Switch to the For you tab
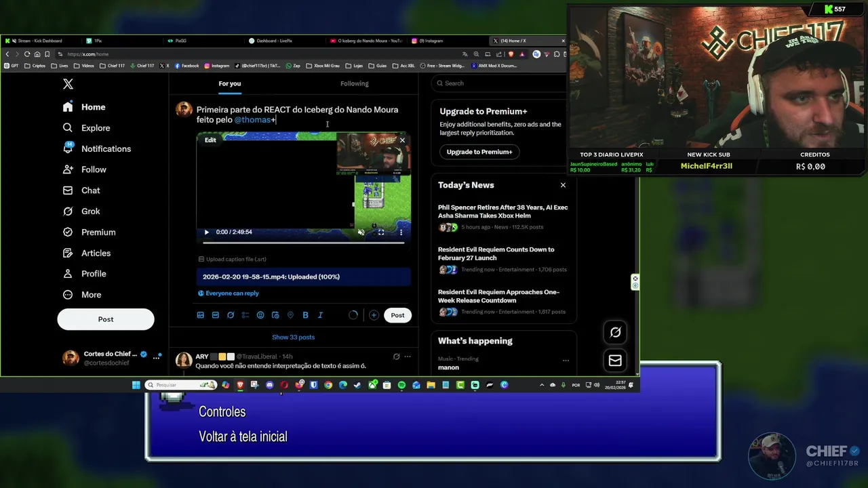 coord(230,83)
